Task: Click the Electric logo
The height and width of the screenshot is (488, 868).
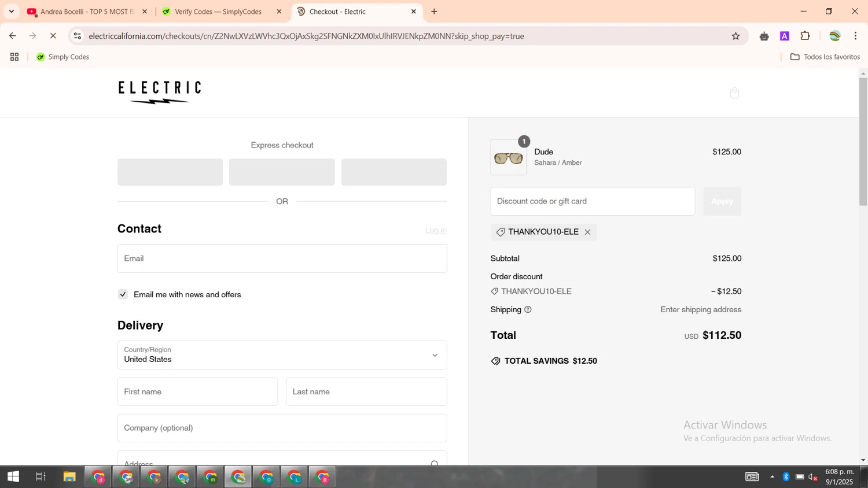Action: pyautogui.click(x=160, y=93)
